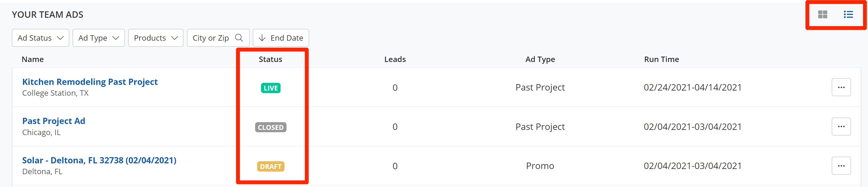Click the Status column header
The width and height of the screenshot is (868, 187).
[270, 59]
